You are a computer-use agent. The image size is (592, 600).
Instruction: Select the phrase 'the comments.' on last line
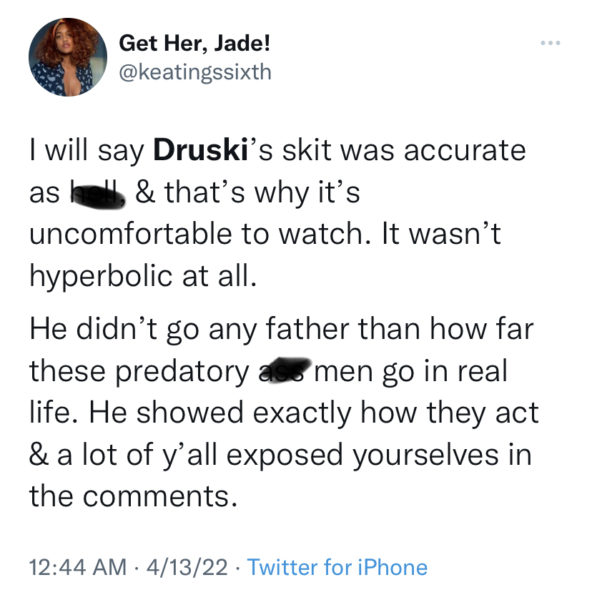point(133,497)
